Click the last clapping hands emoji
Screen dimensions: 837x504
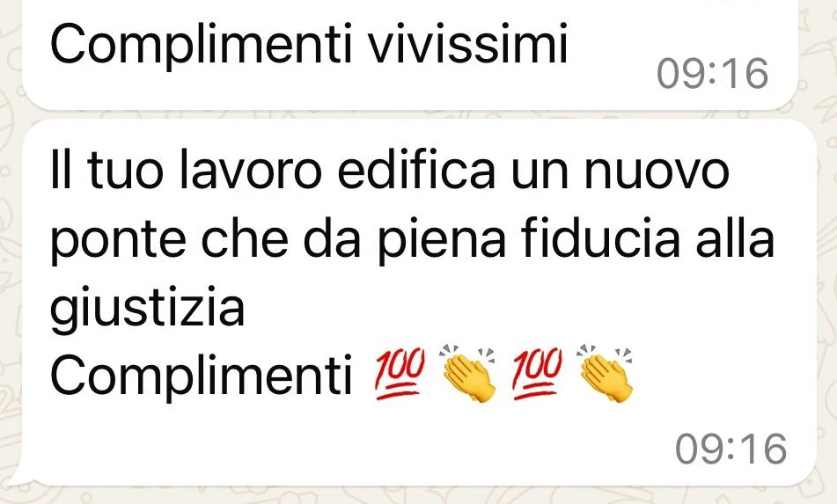[x=606, y=373]
